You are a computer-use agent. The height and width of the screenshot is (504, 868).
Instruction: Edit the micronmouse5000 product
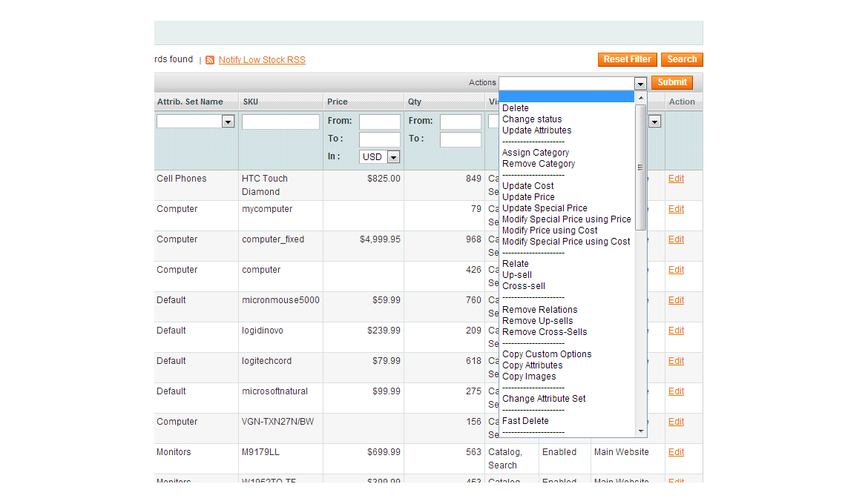point(676,300)
